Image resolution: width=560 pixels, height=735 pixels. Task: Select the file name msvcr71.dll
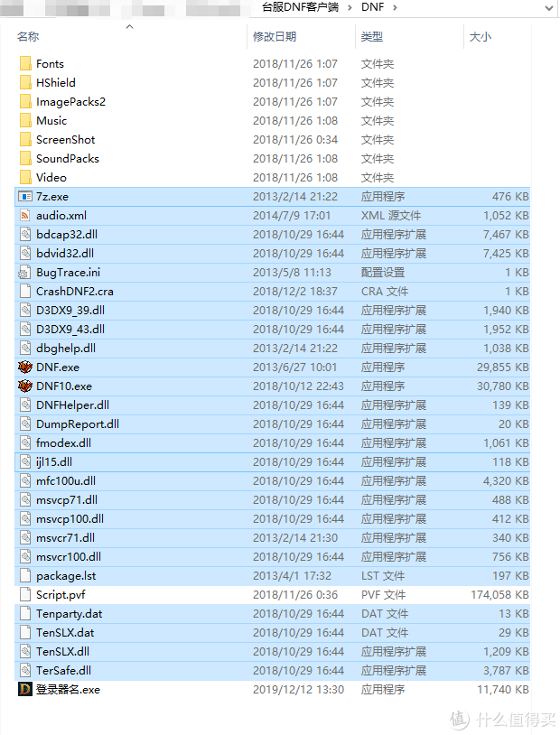[x=65, y=538]
